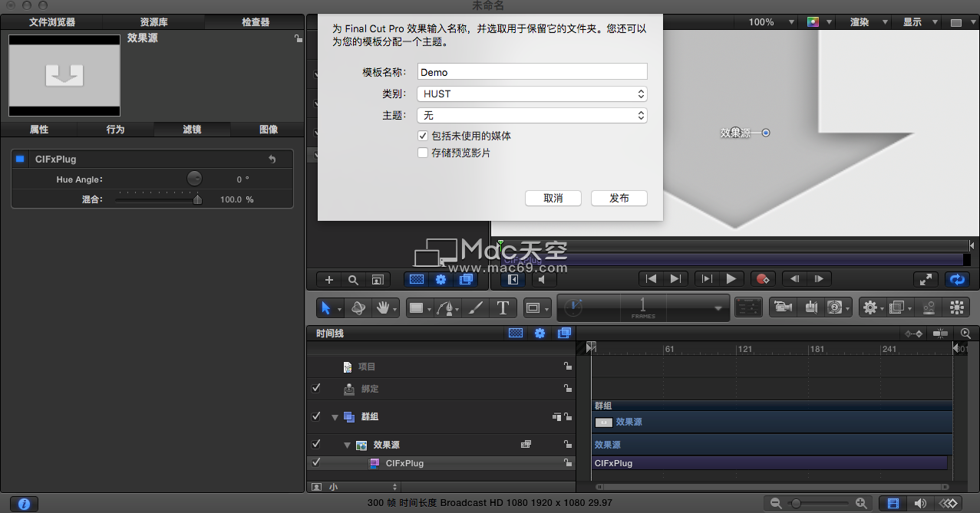Open the 类别 HUST dropdown

click(532, 94)
